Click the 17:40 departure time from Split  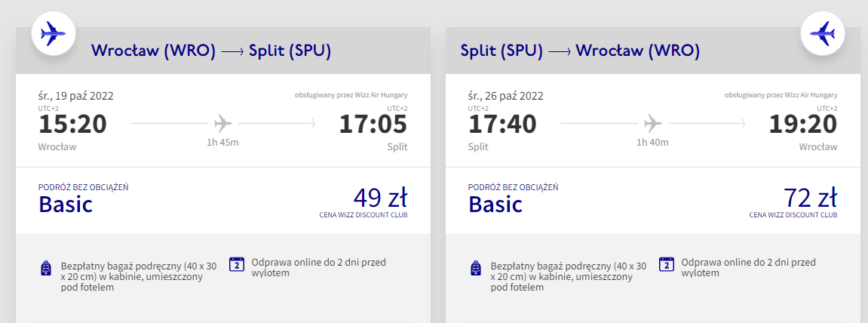502,124
